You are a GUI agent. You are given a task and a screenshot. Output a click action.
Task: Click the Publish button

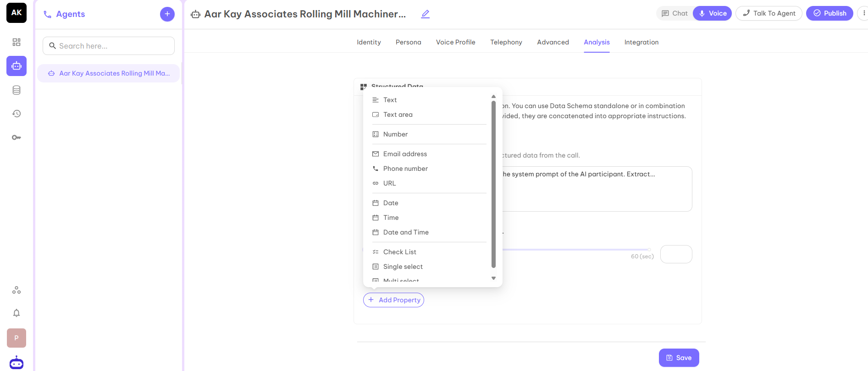click(829, 13)
